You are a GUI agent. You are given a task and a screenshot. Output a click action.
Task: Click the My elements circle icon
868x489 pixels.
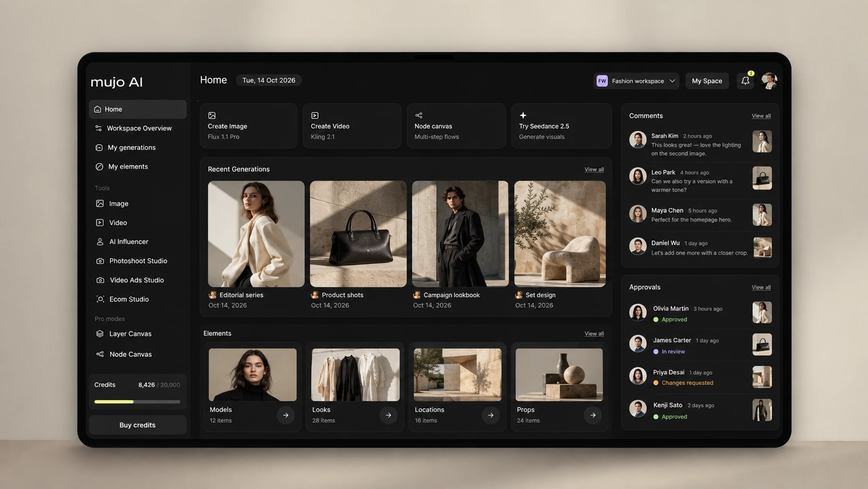(99, 167)
